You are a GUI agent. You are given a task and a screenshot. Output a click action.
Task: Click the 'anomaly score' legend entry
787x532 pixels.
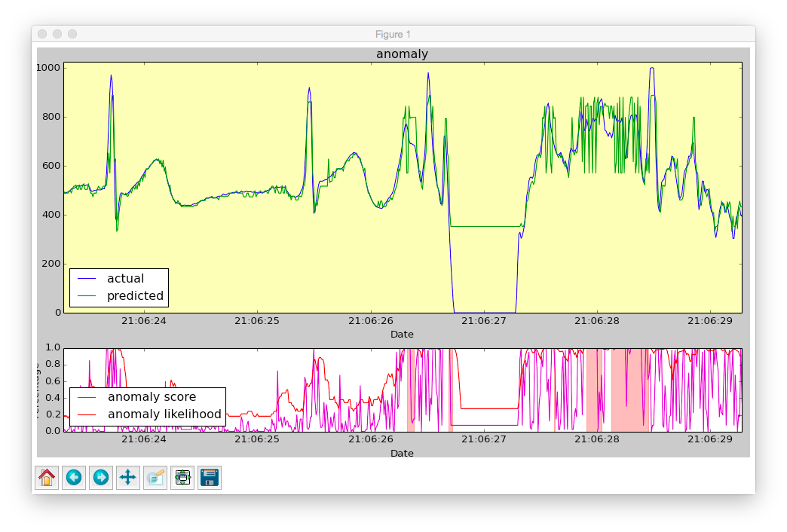pos(152,397)
